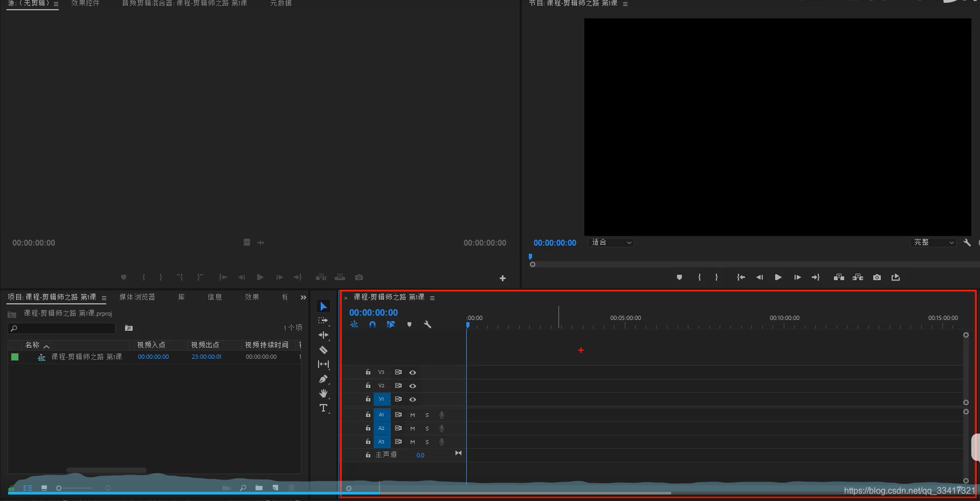Switch to 媒体浏览器 tab
Image resolution: width=980 pixels, height=501 pixels.
pyautogui.click(x=137, y=297)
